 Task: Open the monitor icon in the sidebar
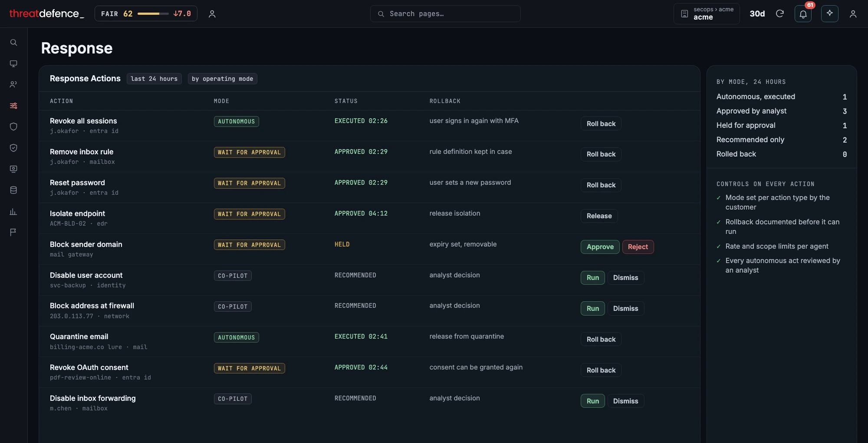point(13,64)
